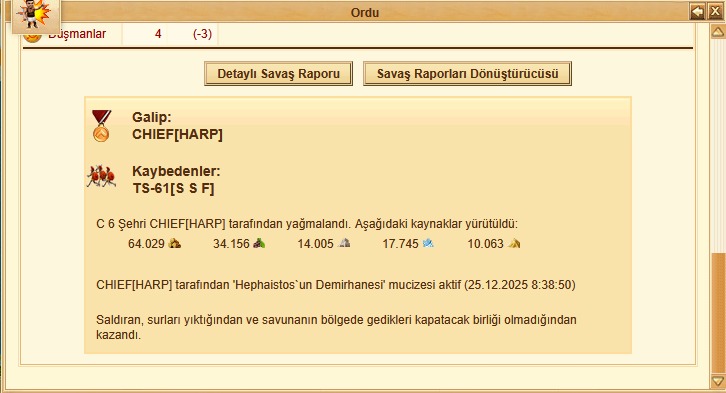
Task: Click the Düşmanlar count value 4
Action: [x=158, y=34]
